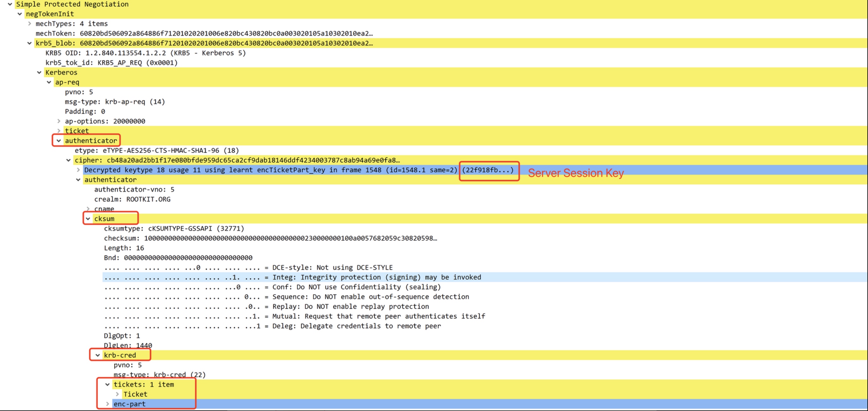Screen dimensions: 868x411
Task: Collapse the krb5_blob node
Action: 30,44
